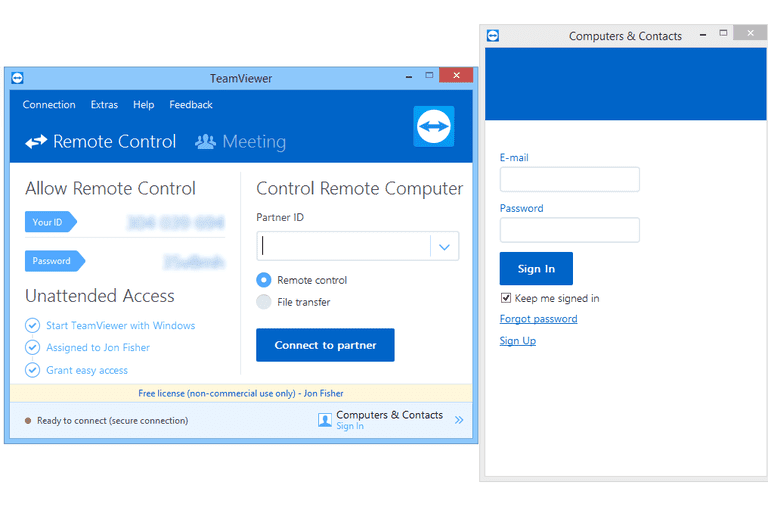Click the blurred password value

(194, 262)
